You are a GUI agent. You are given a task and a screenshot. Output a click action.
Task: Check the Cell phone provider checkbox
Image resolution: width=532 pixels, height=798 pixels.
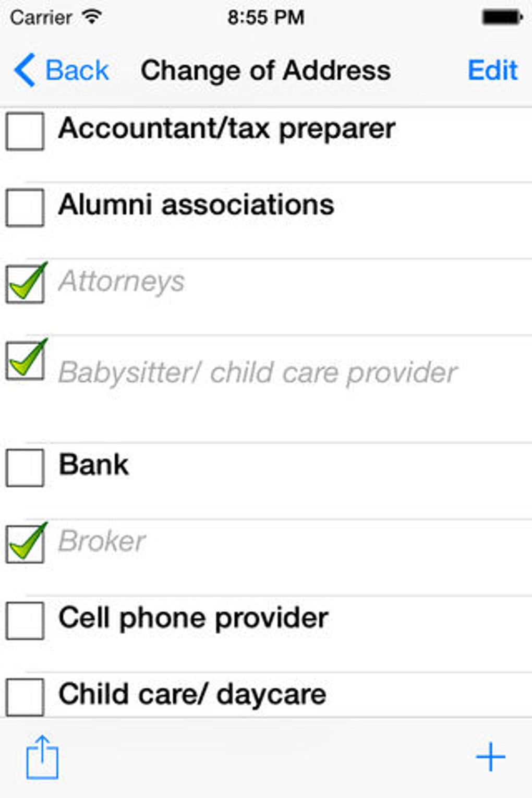[25, 621]
